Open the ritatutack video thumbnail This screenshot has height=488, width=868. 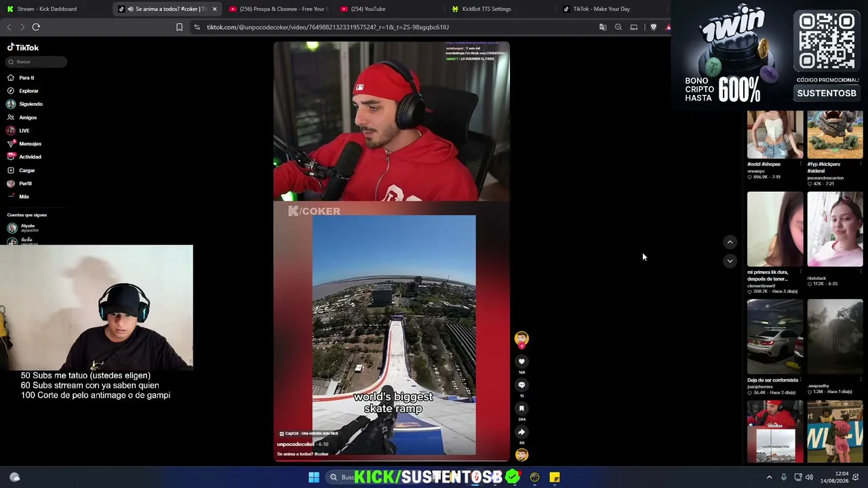coord(835,229)
